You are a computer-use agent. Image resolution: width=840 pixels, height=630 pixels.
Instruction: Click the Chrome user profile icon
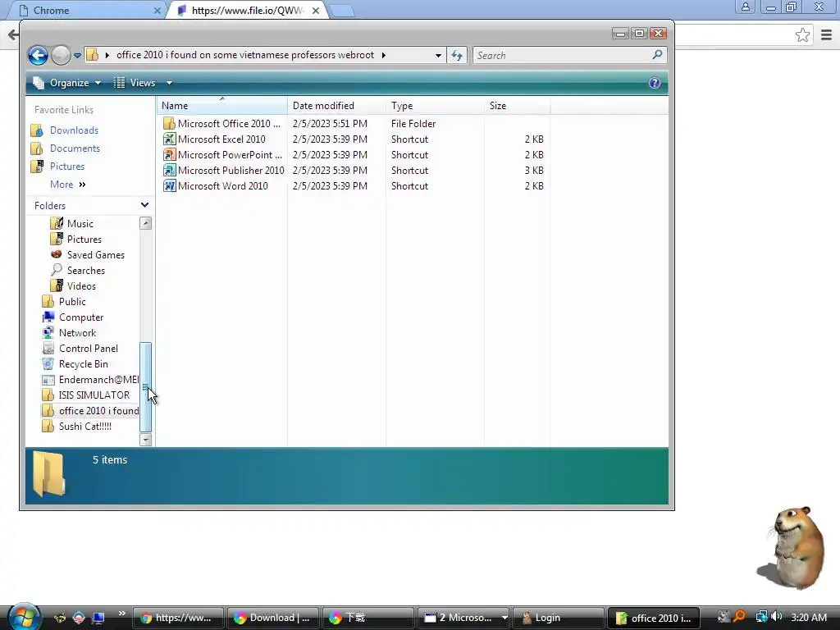745,7
